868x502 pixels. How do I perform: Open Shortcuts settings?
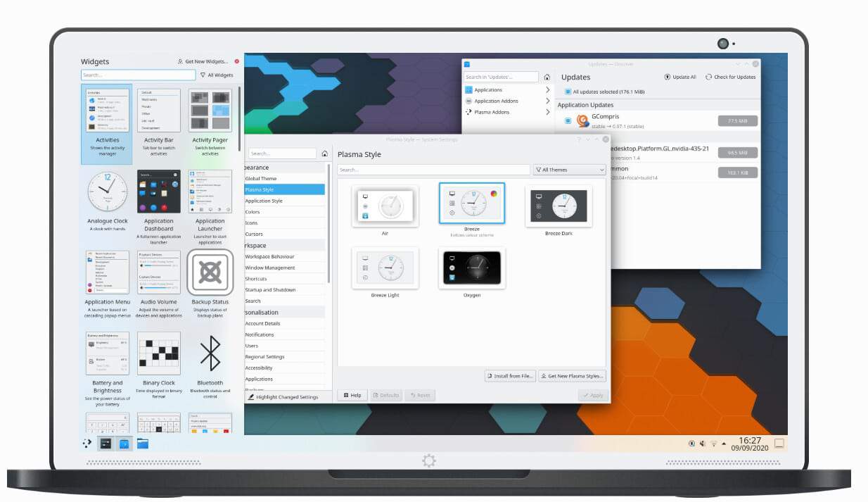[285, 279]
